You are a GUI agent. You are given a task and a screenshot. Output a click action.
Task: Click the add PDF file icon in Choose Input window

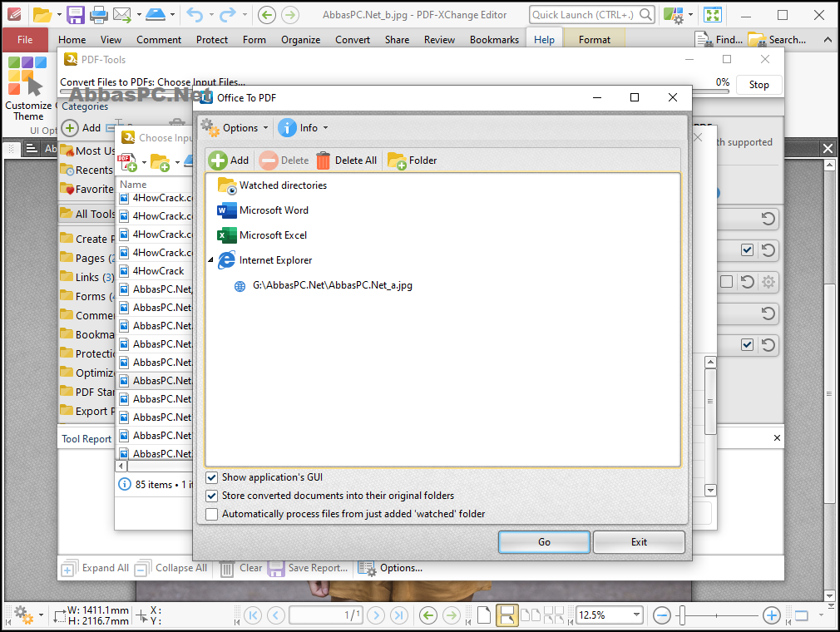127,162
